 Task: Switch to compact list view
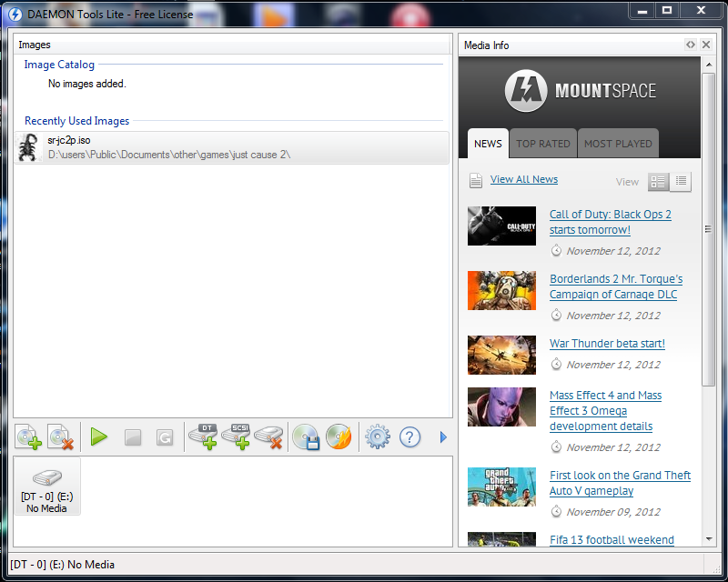click(x=681, y=182)
